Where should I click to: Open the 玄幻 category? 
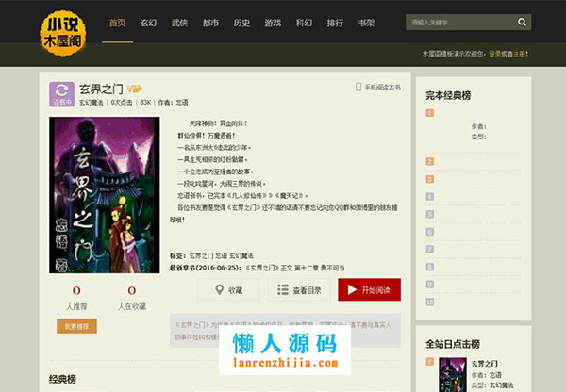148,23
